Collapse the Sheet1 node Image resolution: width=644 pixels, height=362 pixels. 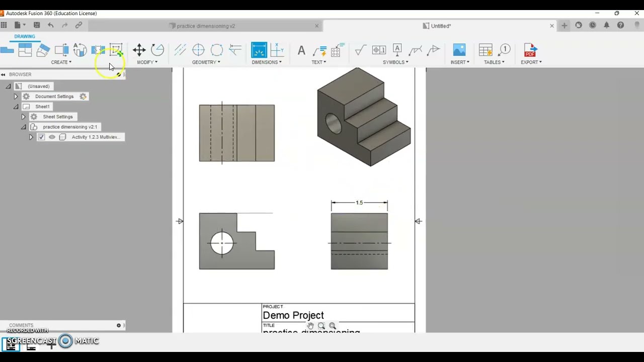coord(16,107)
